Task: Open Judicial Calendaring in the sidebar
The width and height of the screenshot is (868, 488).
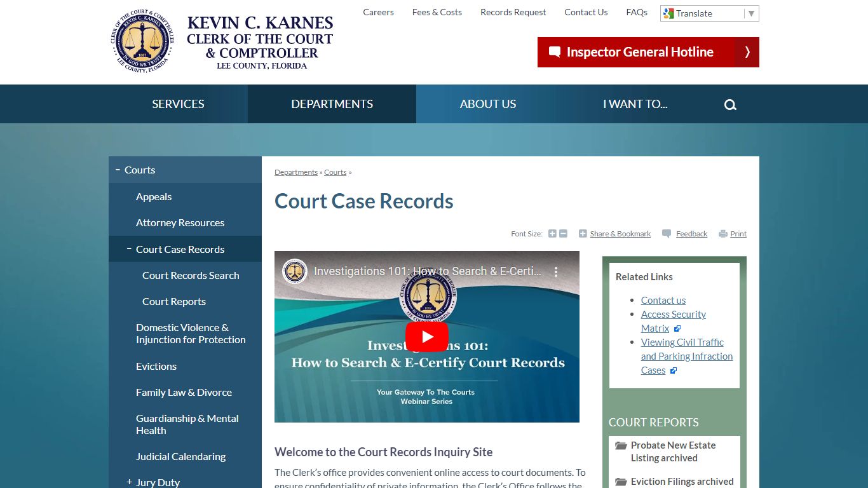Action: click(180, 456)
